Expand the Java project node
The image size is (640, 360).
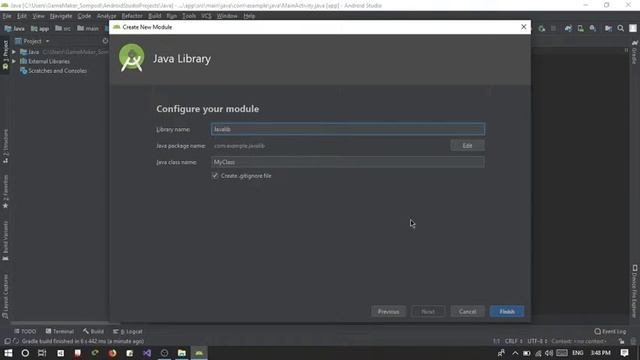point(14,52)
